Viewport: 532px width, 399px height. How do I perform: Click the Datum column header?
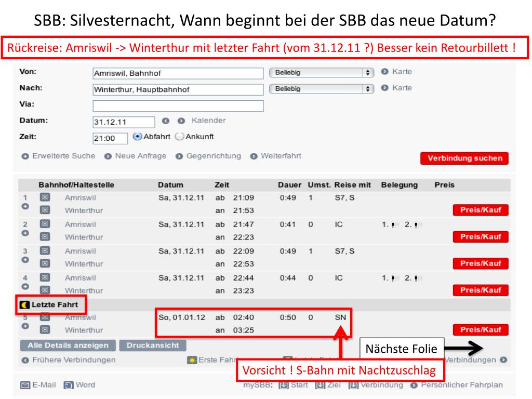pyautogui.click(x=170, y=185)
